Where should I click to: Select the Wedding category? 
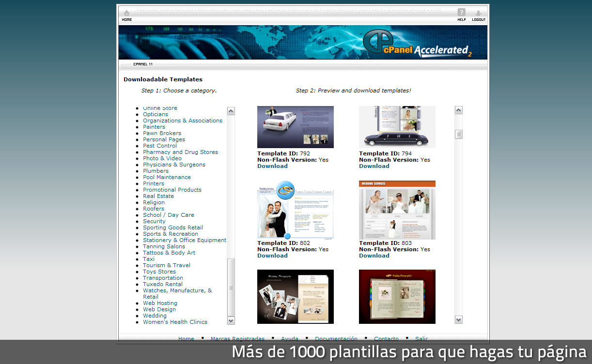155,316
